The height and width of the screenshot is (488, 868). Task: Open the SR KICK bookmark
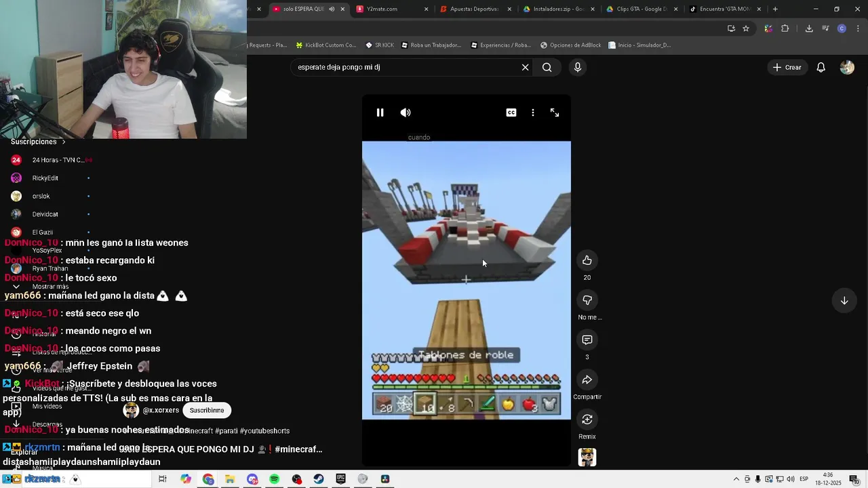click(379, 45)
